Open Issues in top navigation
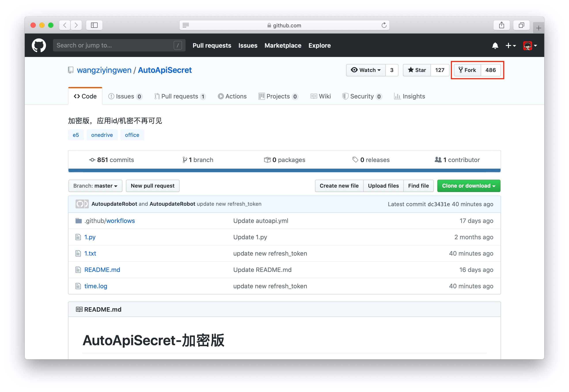The height and width of the screenshot is (392, 569). coord(248,45)
